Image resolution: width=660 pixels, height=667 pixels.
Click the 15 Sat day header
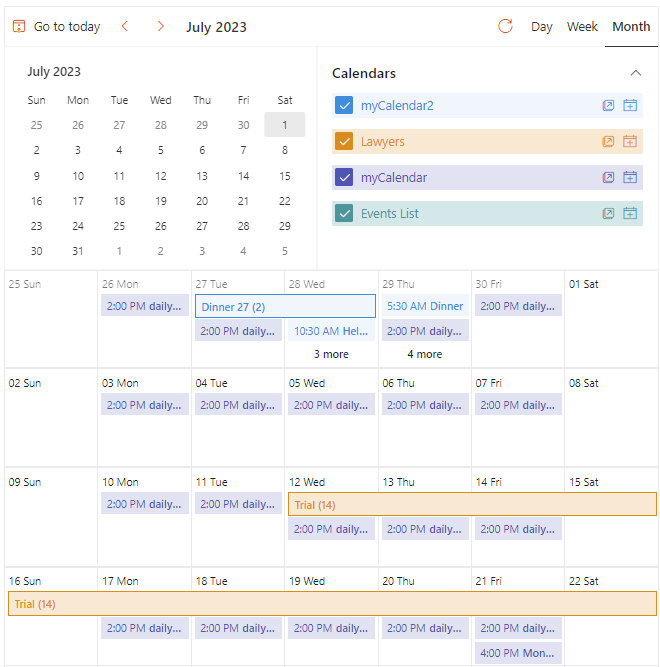coord(583,482)
